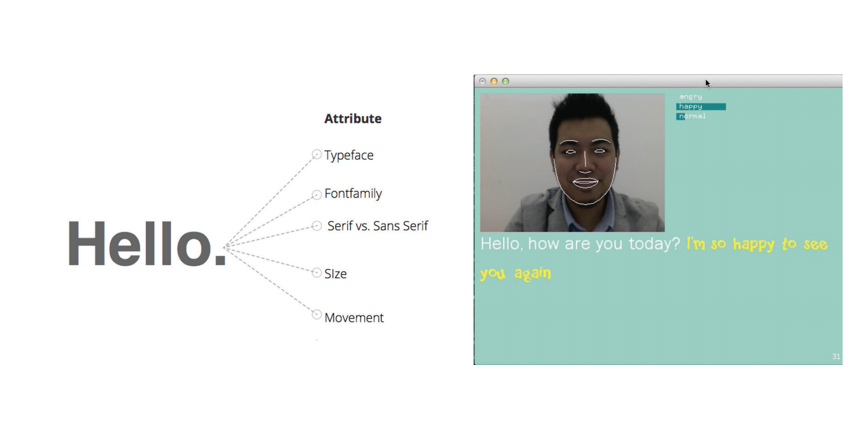868x432 pixels.
Task: Click the white text Hello, how are you today?
Action: [x=580, y=244]
